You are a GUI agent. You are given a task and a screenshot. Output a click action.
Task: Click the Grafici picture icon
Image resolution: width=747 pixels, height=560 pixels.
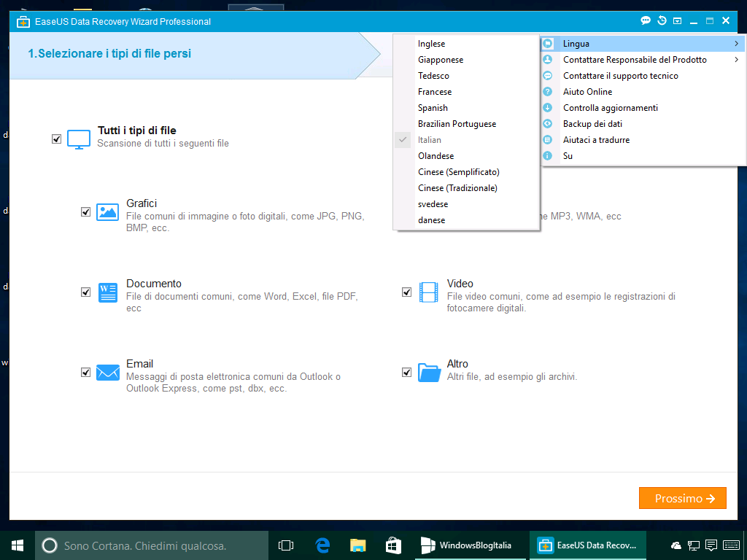[108, 212]
